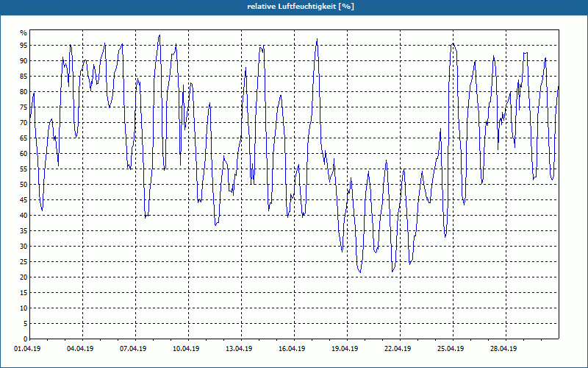Click the y-axis value 25
The height and width of the screenshot is (368, 588).
pos(24,262)
